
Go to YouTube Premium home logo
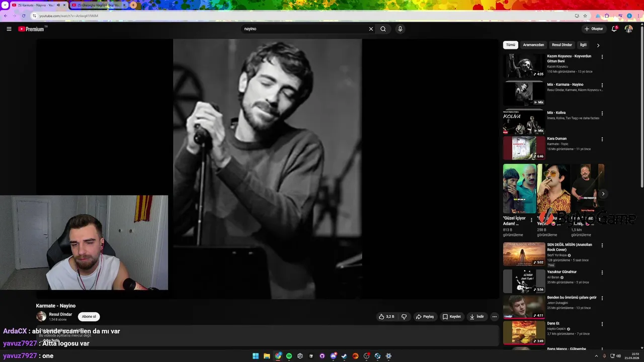pos(31,29)
